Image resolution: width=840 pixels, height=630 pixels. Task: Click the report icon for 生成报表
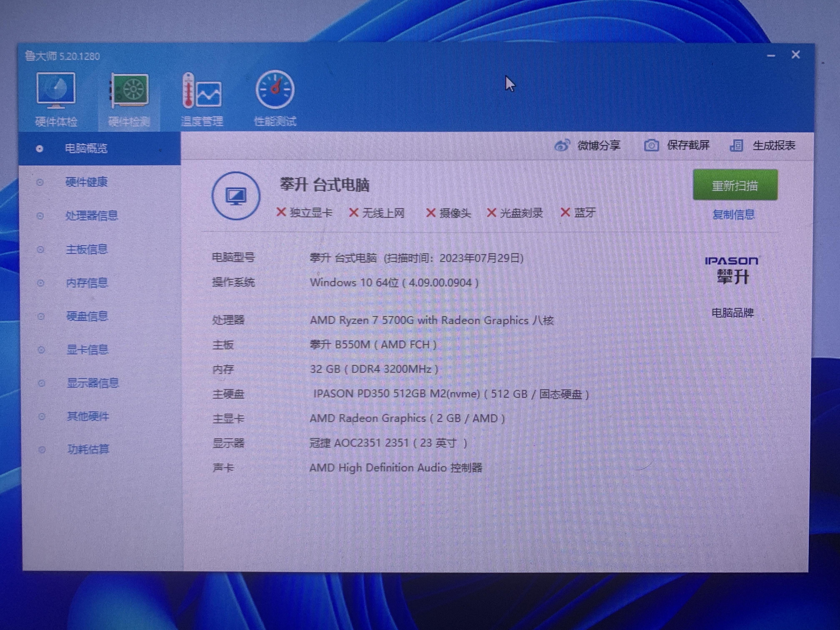click(x=736, y=145)
